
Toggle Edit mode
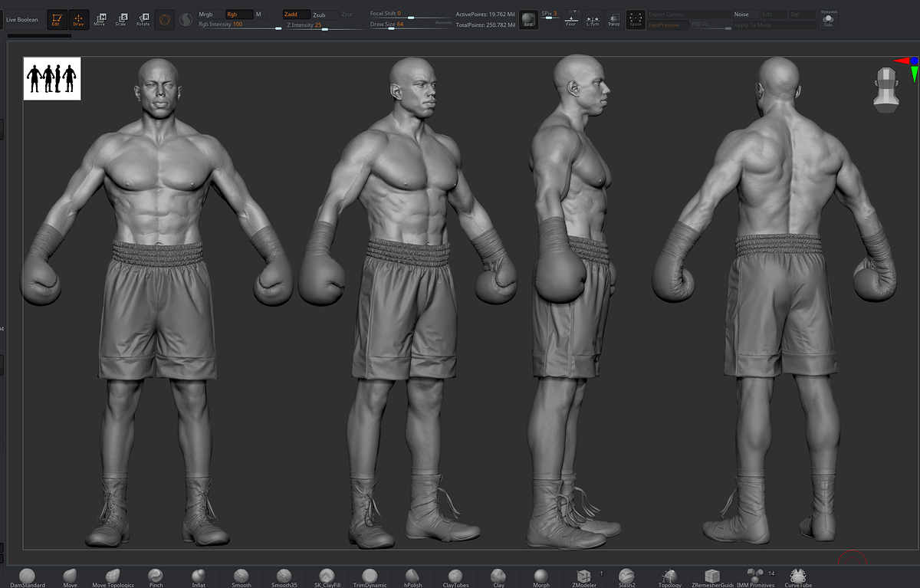pos(56,19)
